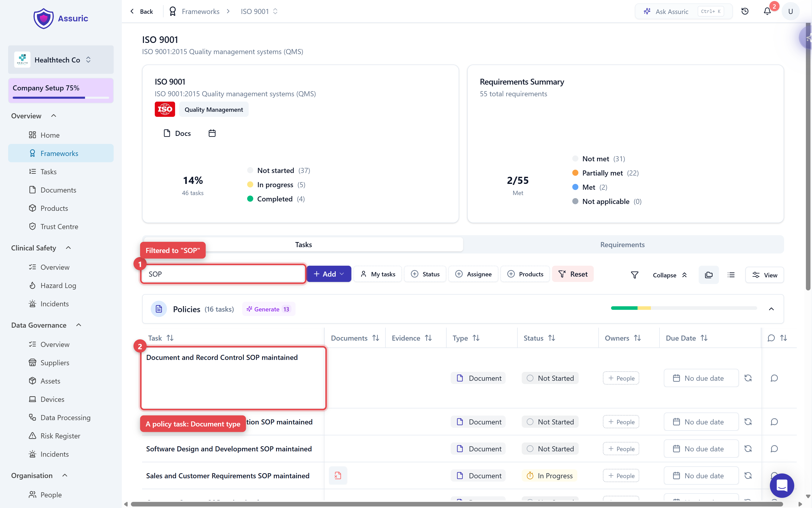Add People owner to Software Design row

coord(621,449)
